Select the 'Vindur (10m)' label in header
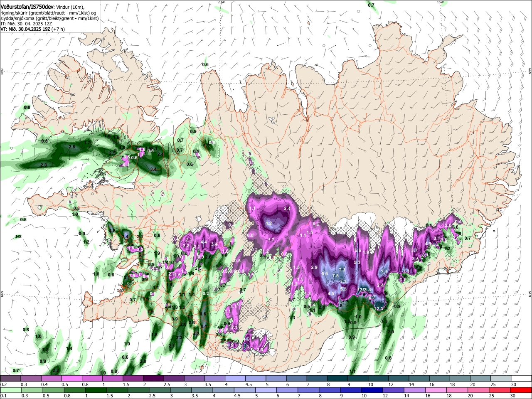The width and height of the screenshot is (532, 399). click(x=70, y=7)
